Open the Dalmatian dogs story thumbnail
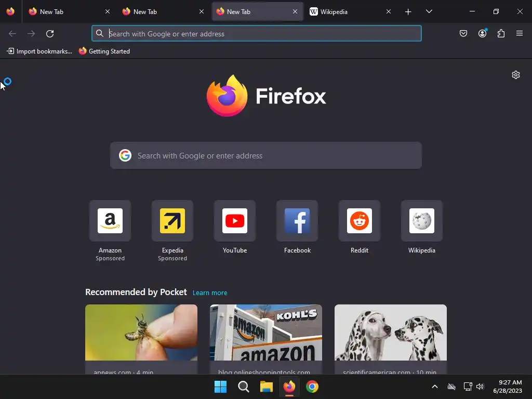This screenshot has height=399, width=532. [391, 332]
